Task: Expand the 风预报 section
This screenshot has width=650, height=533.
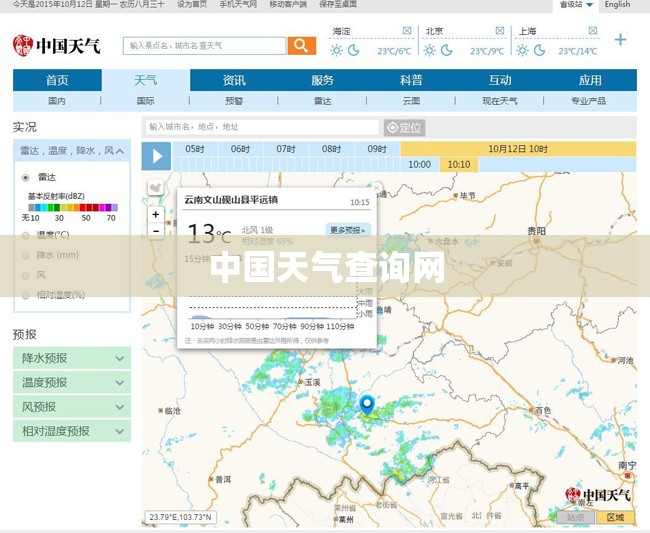Action: (72, 407)
